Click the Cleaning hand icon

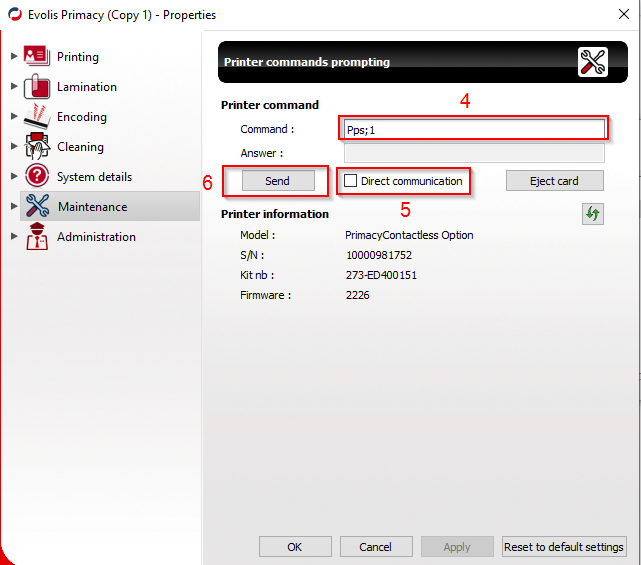point(37,146)
